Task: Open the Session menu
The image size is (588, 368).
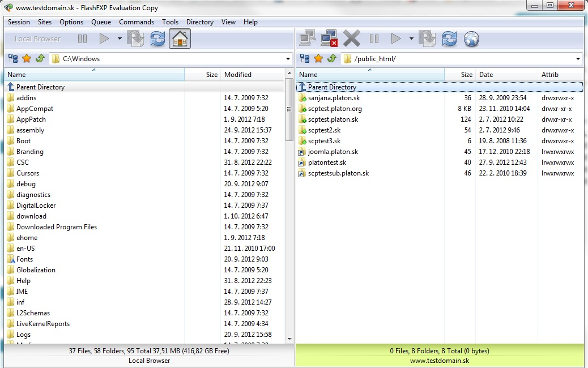Action: pyautogui.click(x=19, y=22)
